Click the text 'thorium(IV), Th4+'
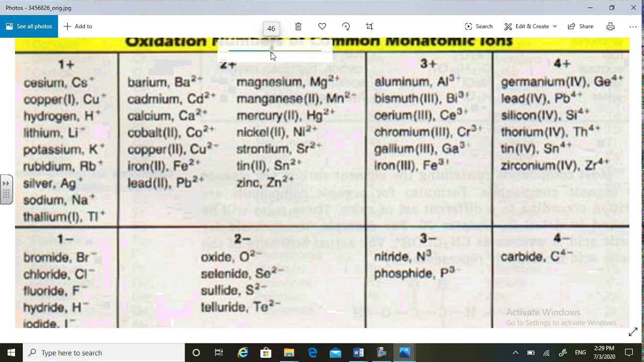The image size is (644, 362). point(550,132)
